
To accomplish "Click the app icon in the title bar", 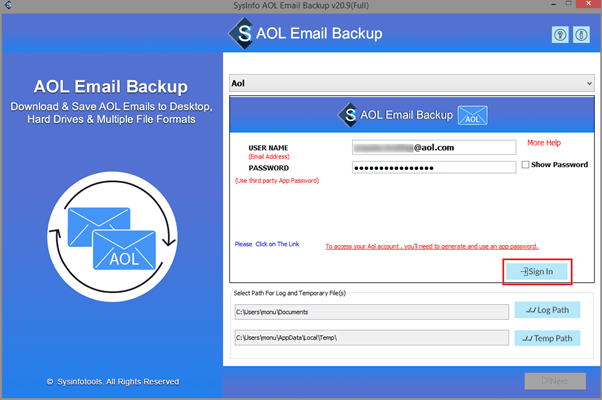I will (x=8, y=5).
